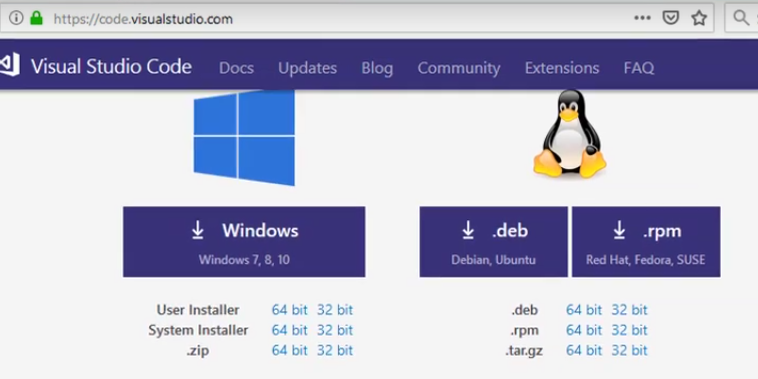
Task: Select User Installer 64 bit link
Action: pyautogui.click(x=290, y=310)
